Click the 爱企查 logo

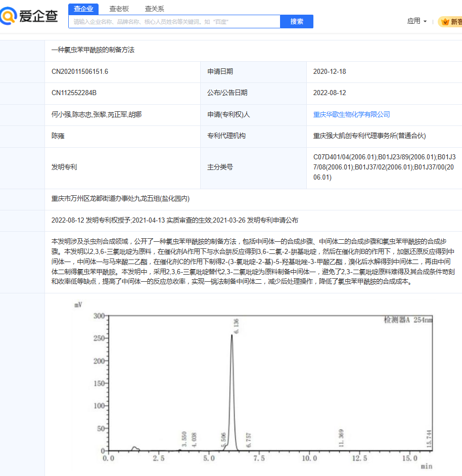coord(29,16)
